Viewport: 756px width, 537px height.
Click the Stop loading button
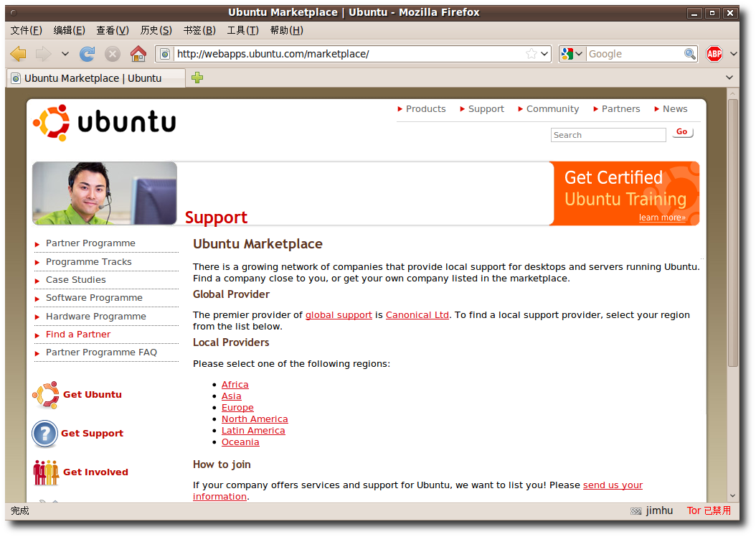click(x=113, y=54)
